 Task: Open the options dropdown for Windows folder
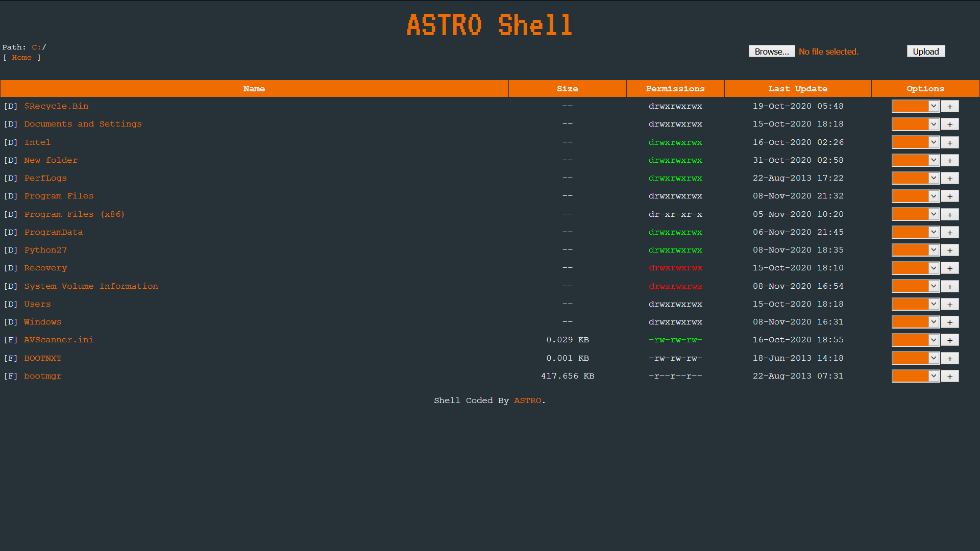pos(915,322)
